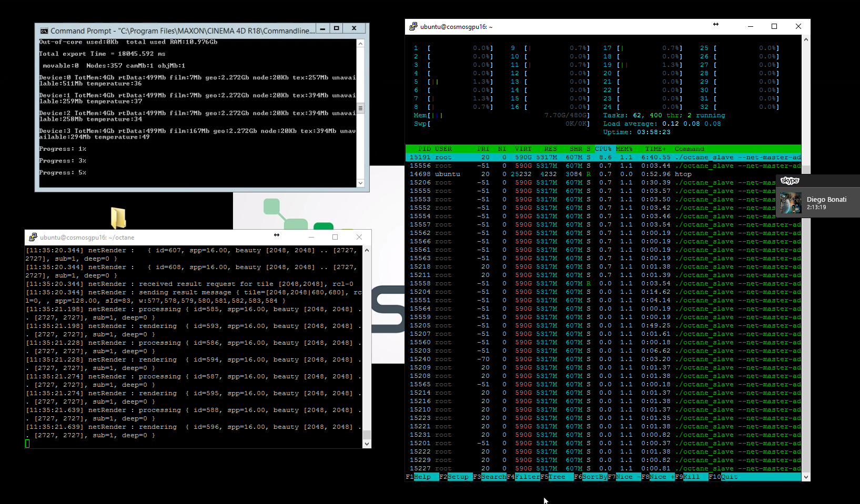Maximize the htop PuTTY window

(x=774, y=26)
